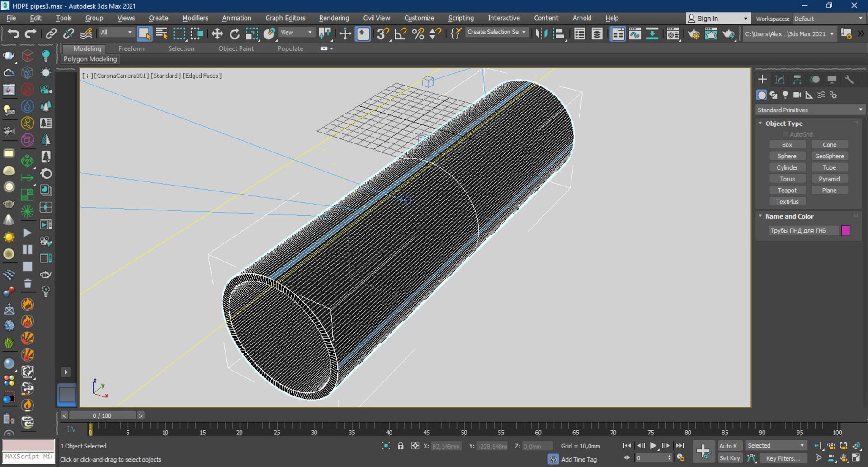Image resolution: width=868 pixels, height=467 pixels.
Task: Enable the AutoGrid checkbox
Action: click(786, 134)
